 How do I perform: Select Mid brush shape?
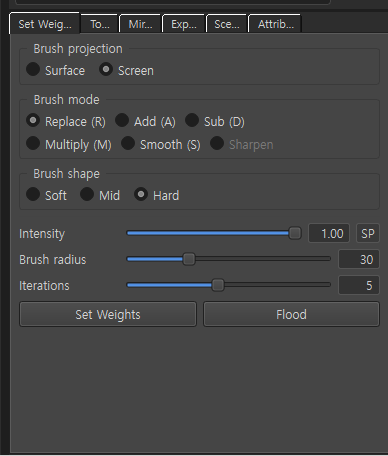point(100,195)
